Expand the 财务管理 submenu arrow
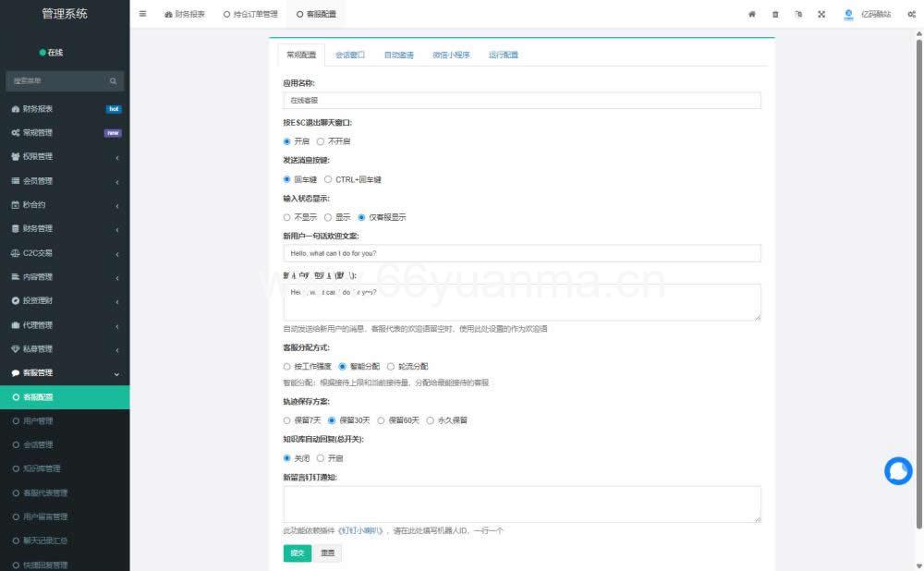 coord(117,230)
